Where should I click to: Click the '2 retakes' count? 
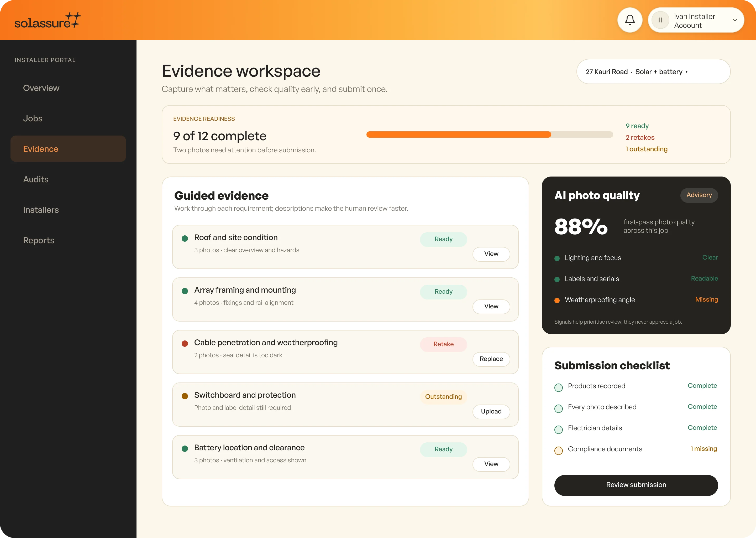tap(640, 137)
